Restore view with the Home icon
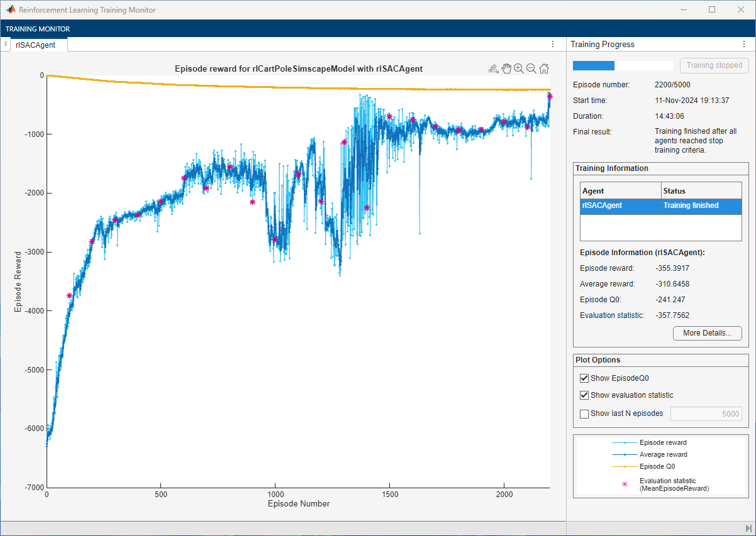 coord(544,69)
